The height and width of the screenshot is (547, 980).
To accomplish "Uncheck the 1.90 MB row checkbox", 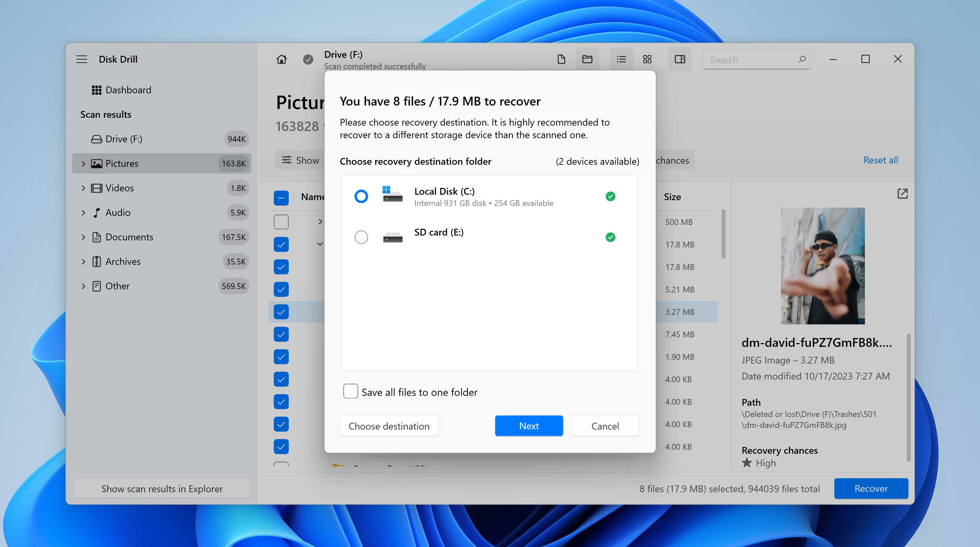I will point(281,357).
